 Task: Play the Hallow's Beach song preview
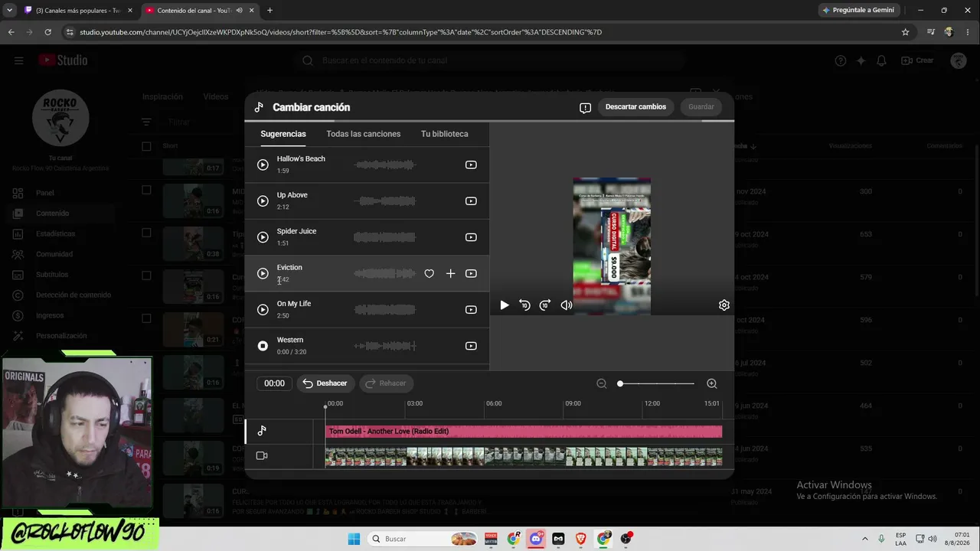click(x=263, y=165)
